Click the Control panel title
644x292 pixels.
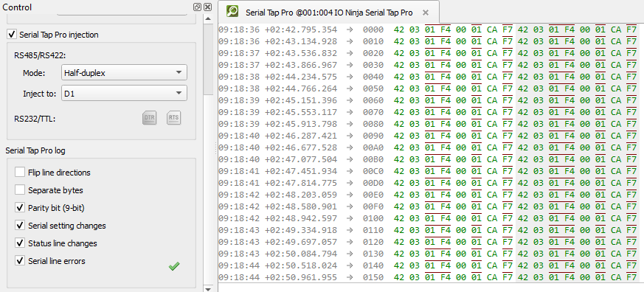(17, 7)
